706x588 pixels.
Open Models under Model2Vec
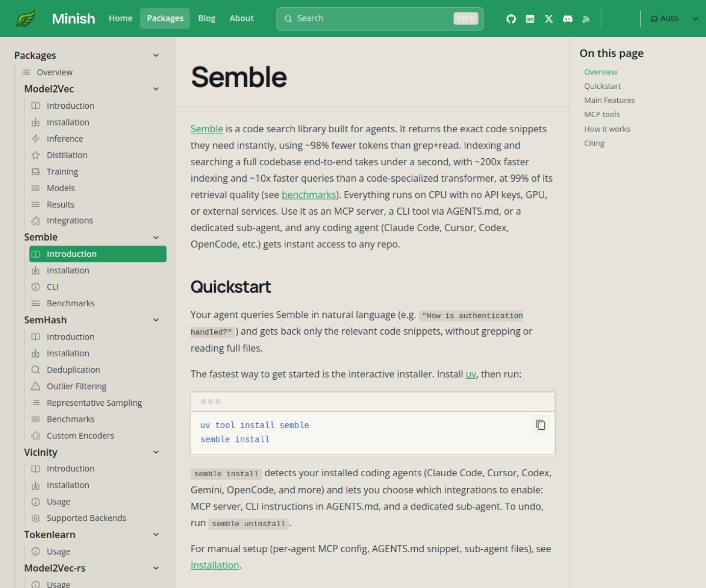98,188
